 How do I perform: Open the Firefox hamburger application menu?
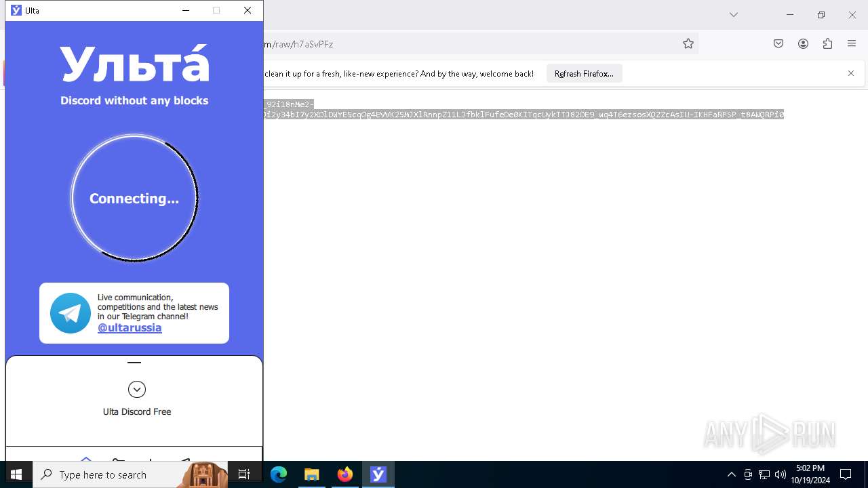852,44
